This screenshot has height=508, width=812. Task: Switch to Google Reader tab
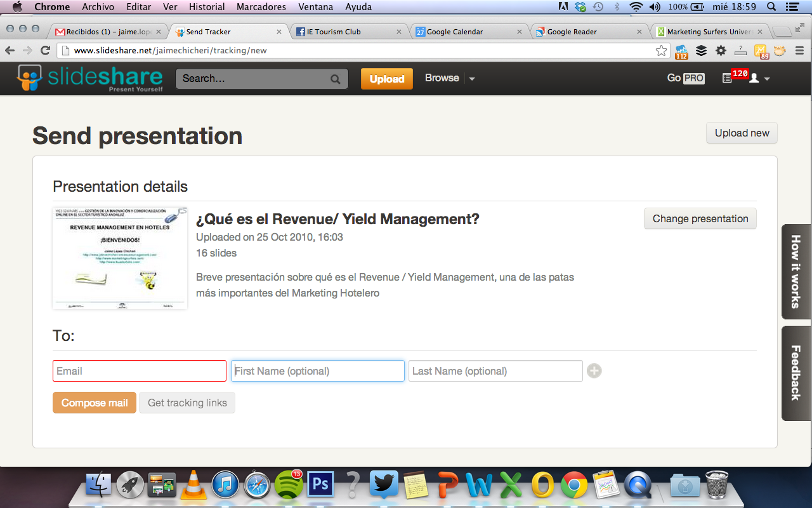[590, 32]
